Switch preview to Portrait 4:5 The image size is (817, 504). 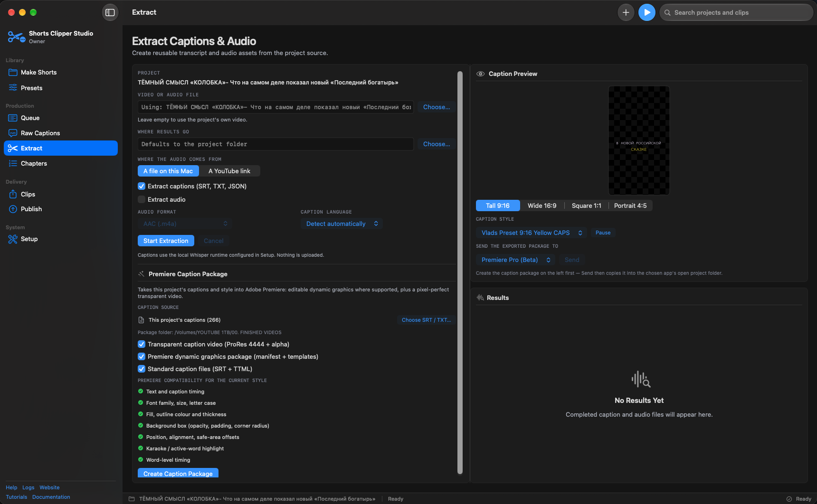coord(630,206)
